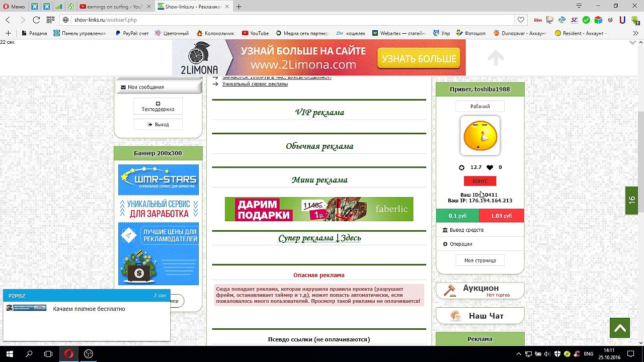Open the Dunozavar - Аккаунт bookmark

tap(520, 33)
